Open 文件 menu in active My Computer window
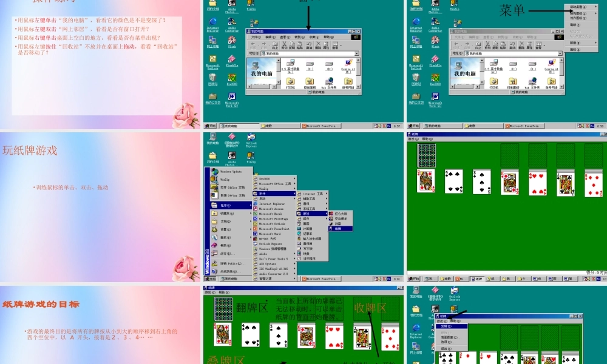The height and width of the screenshot is (364, 607). (x=256, y=37)
